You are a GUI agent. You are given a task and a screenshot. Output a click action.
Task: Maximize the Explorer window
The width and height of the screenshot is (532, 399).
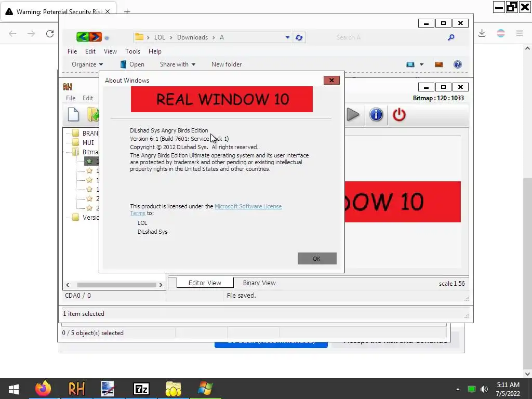[443, 23]
